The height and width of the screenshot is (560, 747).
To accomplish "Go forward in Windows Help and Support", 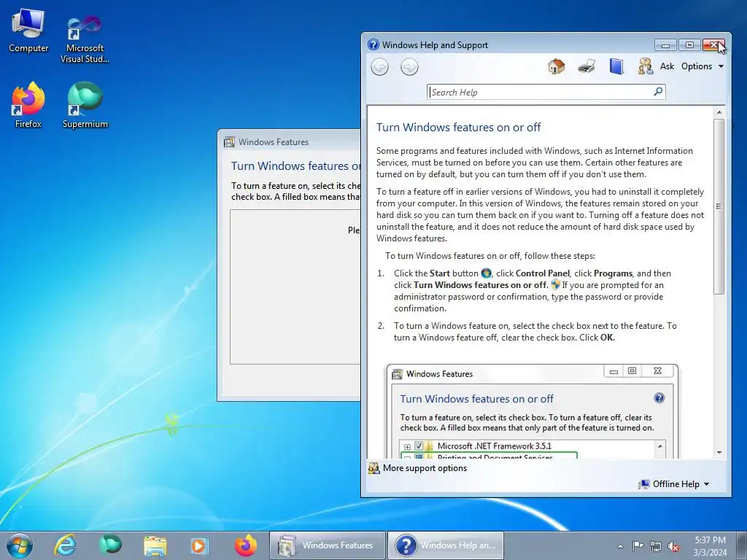I will (409, 66).
